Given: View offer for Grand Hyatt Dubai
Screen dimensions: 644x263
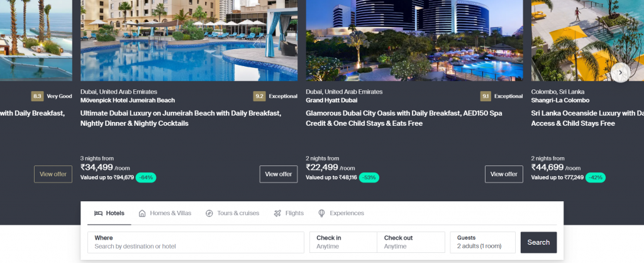Looking at the screenshot, I should (504, 174).
